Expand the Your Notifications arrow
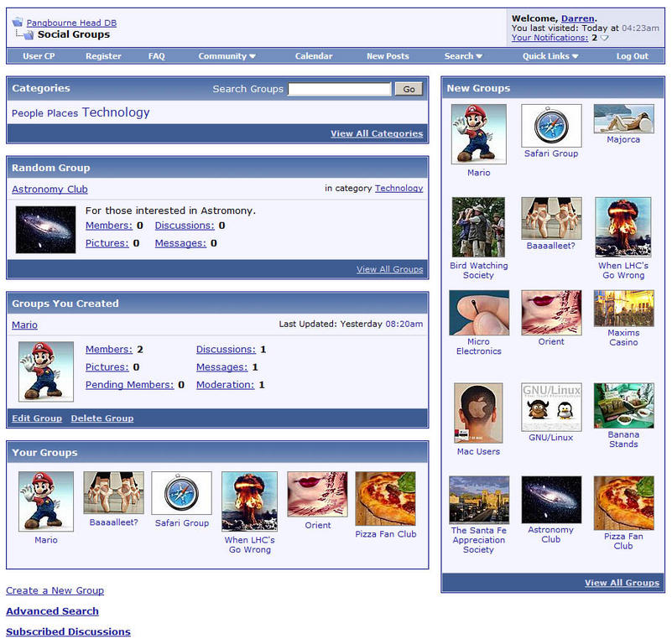The width and height of the screenshot is (672, 644). (x=605, y=39)
